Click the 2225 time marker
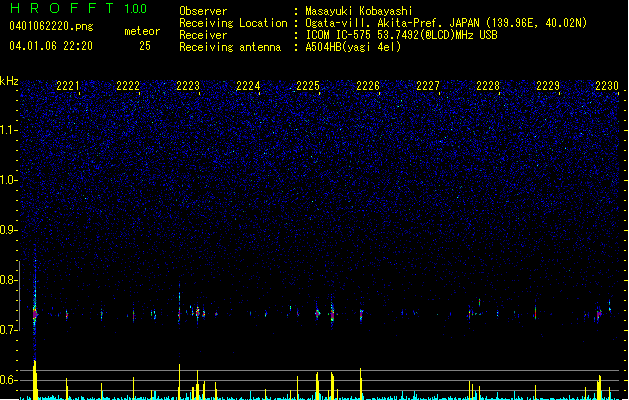629x400 pixels. click(x=308, y=85)
